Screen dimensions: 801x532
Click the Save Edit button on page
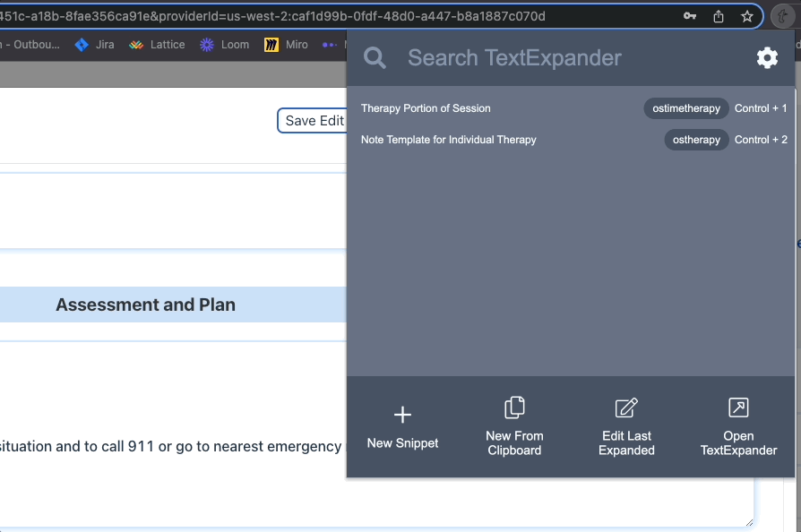tap(313, 121)
